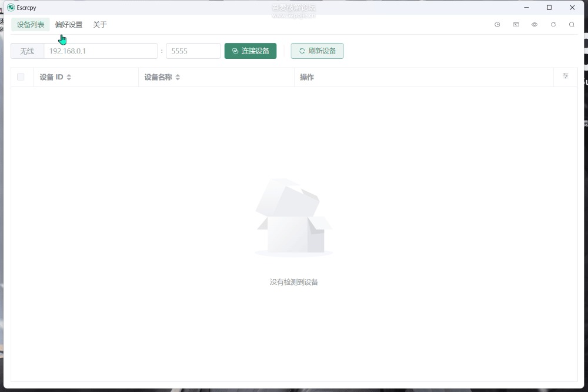The width and height of the screenshot is (588, 392).
Task: Toggle the select-all devices checkbox
Action: coord(21,77)
